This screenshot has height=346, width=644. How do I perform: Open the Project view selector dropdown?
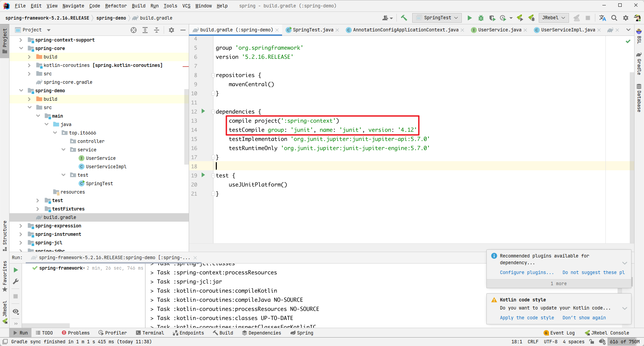click(x=33, y=30)
